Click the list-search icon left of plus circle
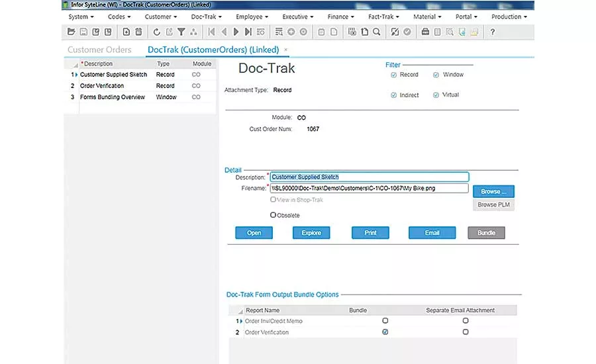The width and height of the screenshot is (596, 364). (x=279, y=32)
